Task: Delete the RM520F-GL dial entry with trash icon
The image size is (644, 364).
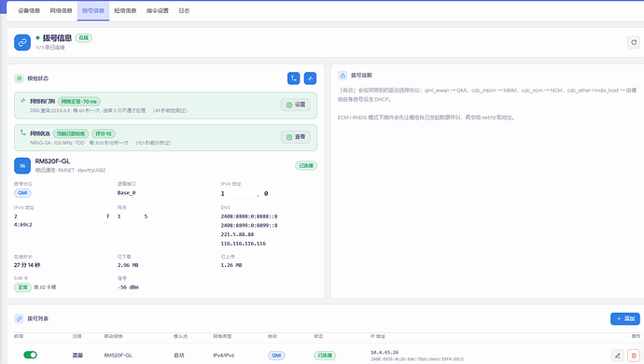Action: click(x=634, y=356)
